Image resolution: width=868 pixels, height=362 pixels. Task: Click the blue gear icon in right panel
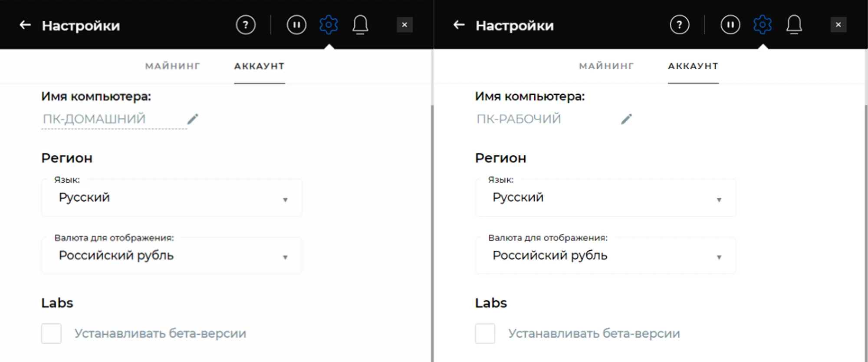(763, 25)
